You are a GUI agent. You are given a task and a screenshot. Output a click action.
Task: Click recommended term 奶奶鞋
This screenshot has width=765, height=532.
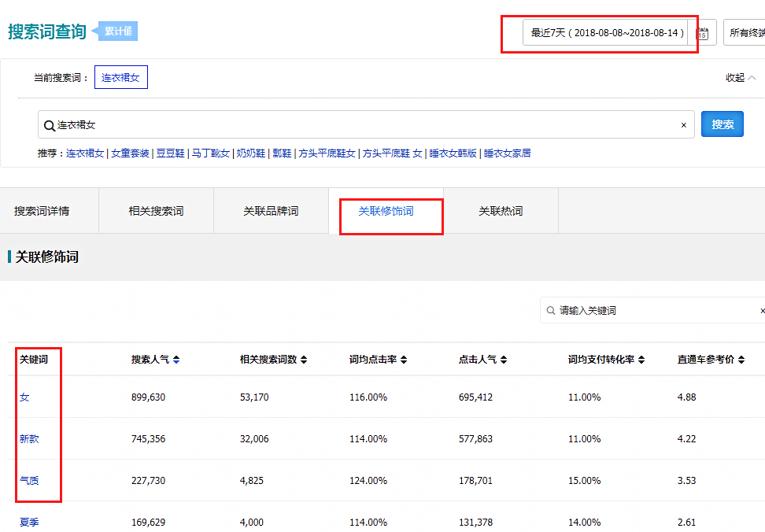[x=251, y=153]
